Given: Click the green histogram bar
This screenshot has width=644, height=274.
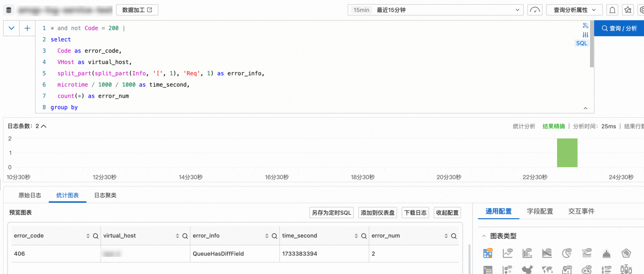Looking at the screenshot, I should [x=567, y=153].
